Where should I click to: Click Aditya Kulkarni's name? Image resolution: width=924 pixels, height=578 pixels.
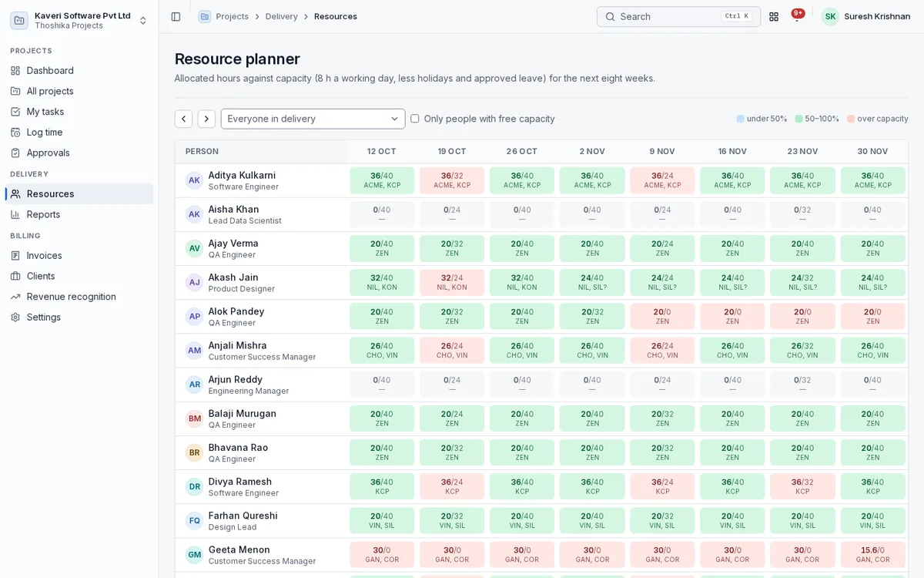click(242, 175)
